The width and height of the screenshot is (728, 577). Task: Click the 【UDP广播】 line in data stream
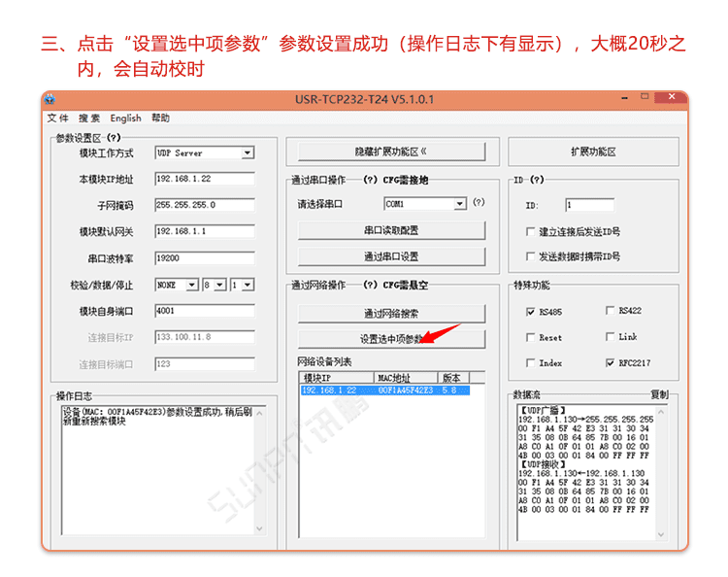pyautogui.click(x=543, y=410)
